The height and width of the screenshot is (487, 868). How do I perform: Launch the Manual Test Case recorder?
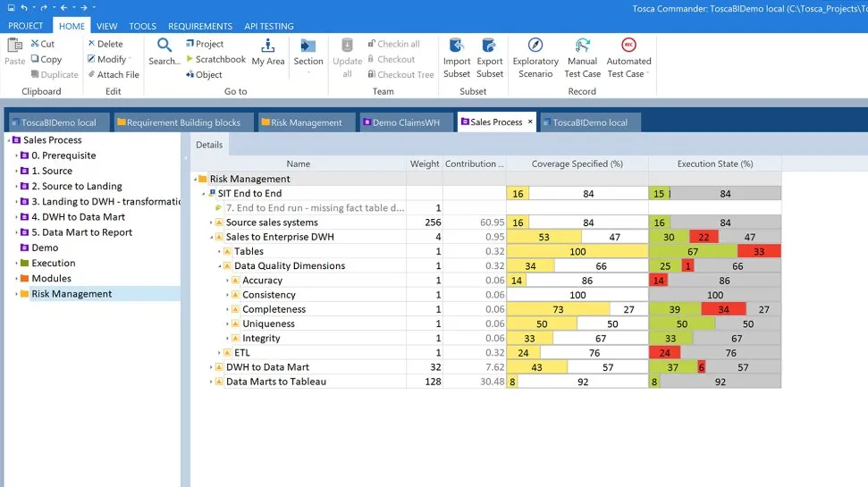582,46
